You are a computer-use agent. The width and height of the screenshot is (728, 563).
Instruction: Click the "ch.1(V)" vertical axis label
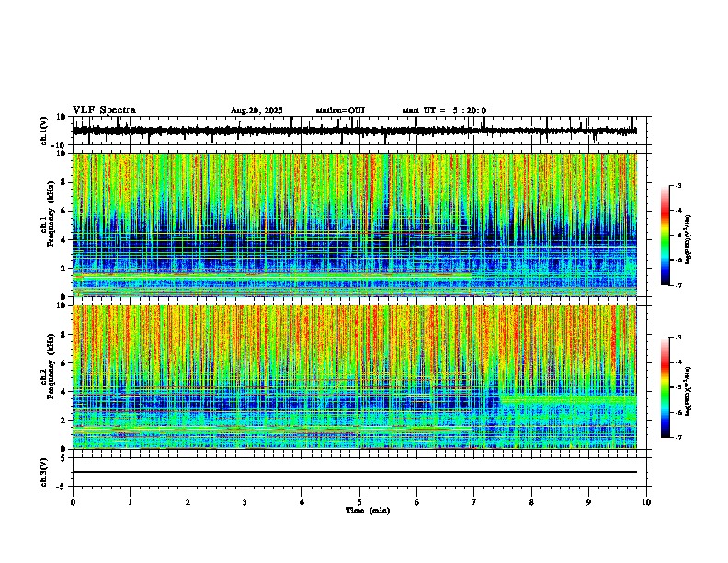coord(44,131)
